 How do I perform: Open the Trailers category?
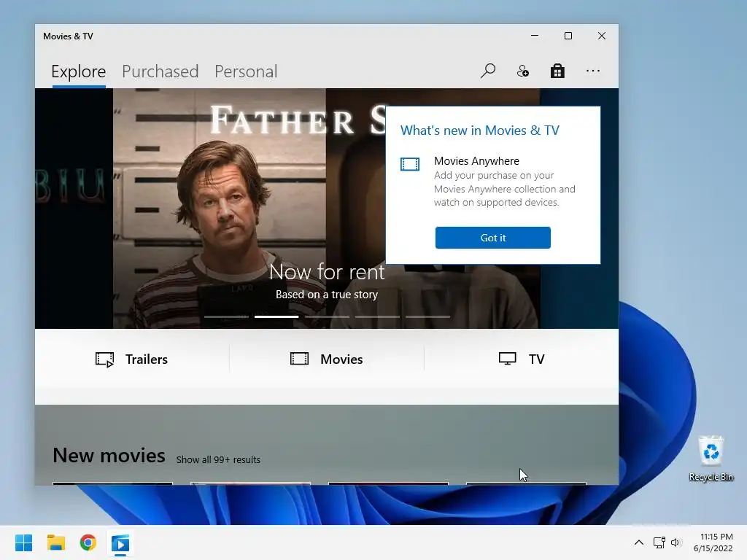132,359
